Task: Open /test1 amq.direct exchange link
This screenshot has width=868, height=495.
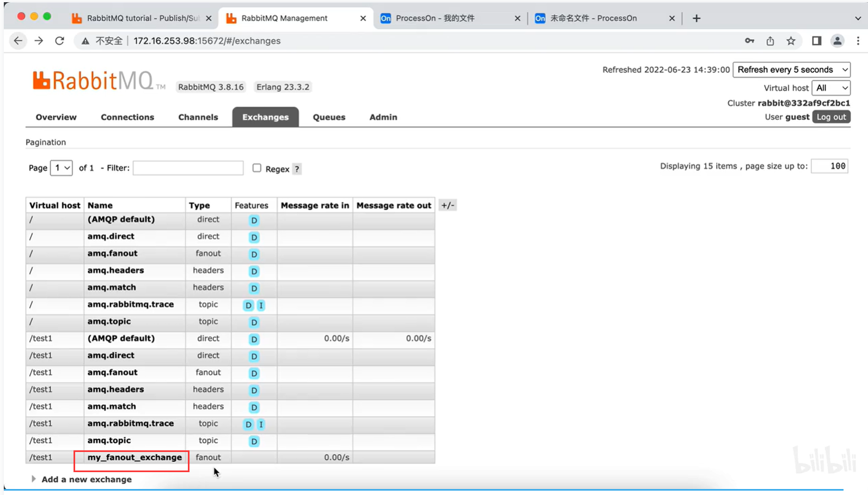Action: click(x=111, y=355)
